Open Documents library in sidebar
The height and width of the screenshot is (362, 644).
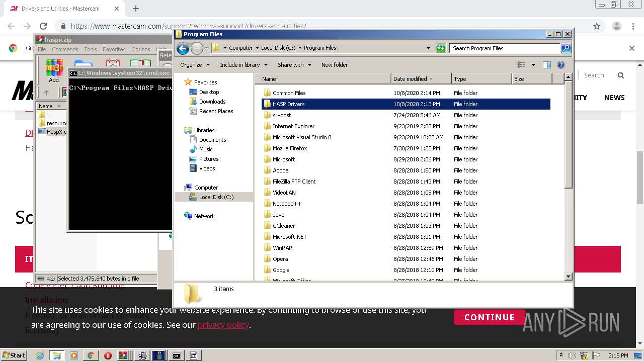click(212, 140)
